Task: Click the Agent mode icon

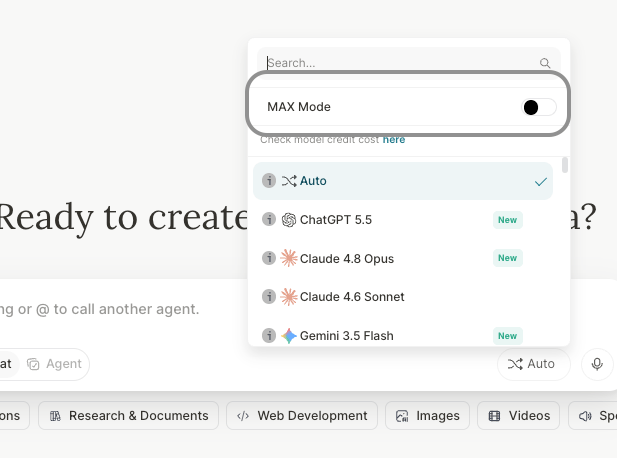Action: point(33,364)
